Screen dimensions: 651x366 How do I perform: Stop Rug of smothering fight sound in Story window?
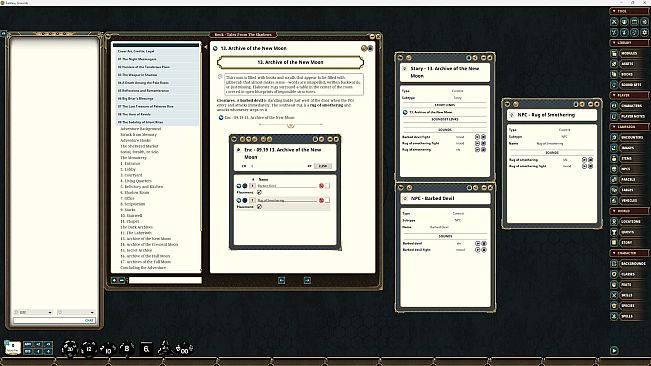tap(484, 143)
